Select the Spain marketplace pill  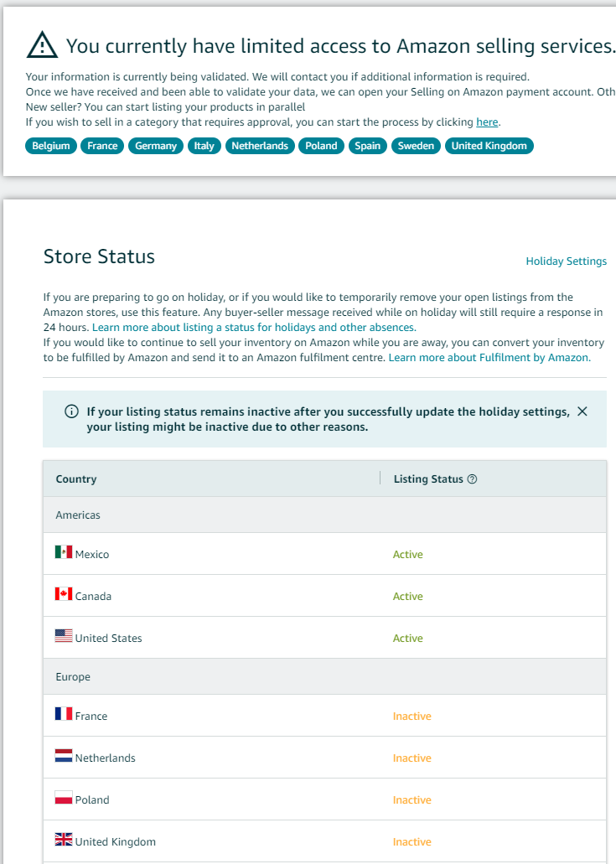tap(368, 146)
